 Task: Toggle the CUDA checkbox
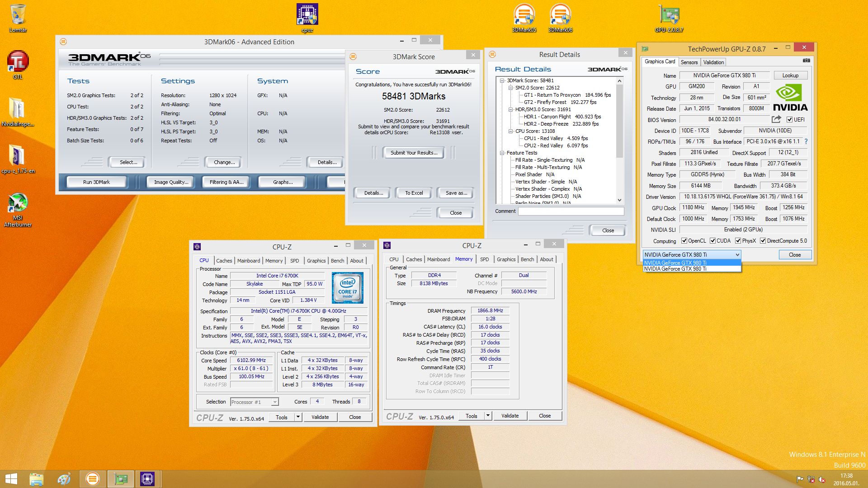[712, 241]
